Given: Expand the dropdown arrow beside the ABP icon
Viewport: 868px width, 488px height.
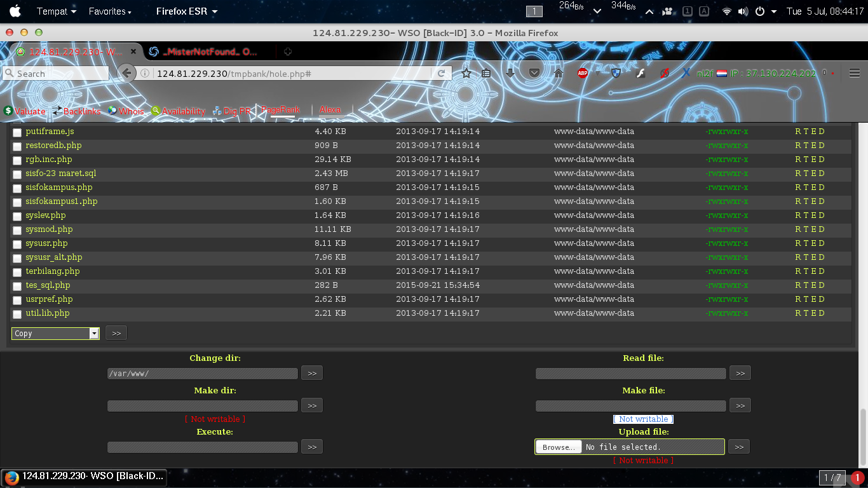Looking at the screenshot, I should pyautogui.click(x=596, y=73).
